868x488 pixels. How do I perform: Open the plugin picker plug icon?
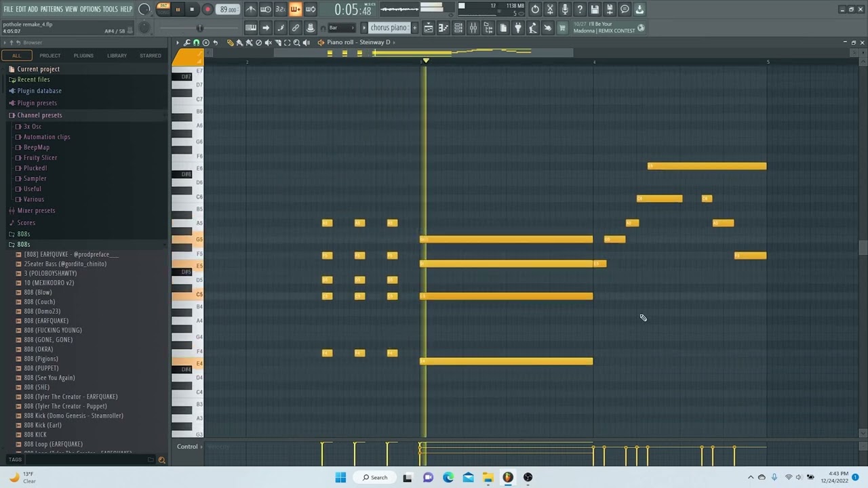coord(517,28)
